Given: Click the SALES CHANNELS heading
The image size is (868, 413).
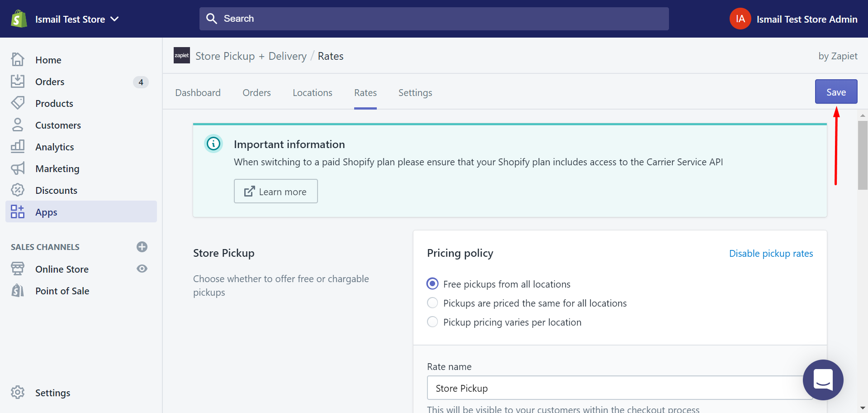Looking at the screenshot, I should point(45,247).
